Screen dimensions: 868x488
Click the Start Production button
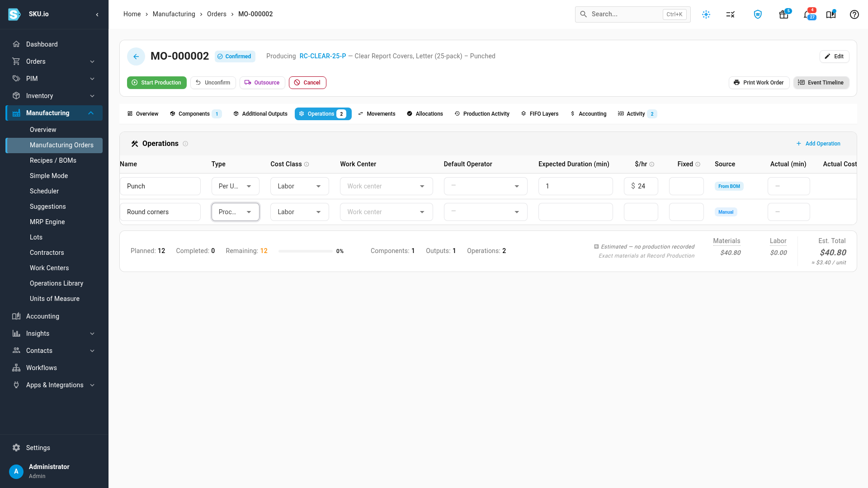157,83
